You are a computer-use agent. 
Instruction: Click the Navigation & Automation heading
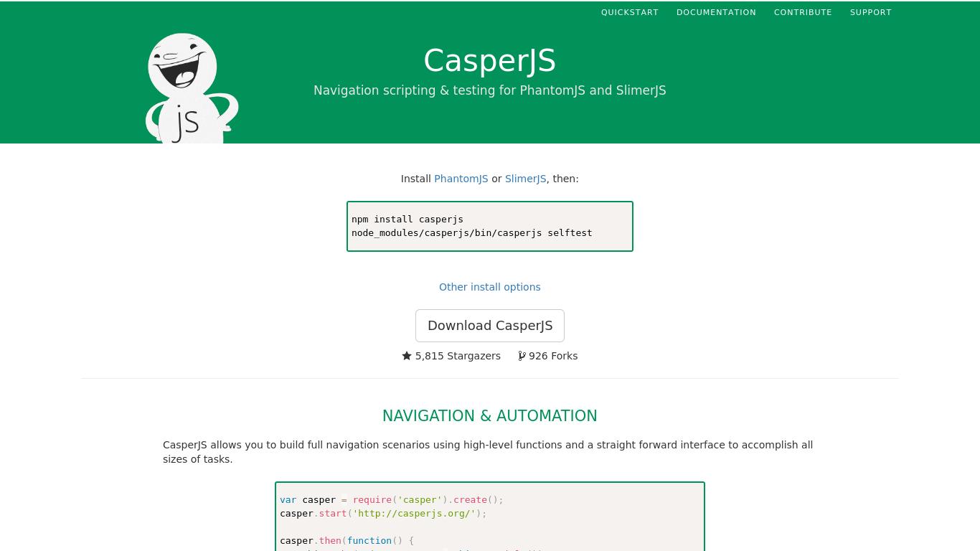coord(490,415)
